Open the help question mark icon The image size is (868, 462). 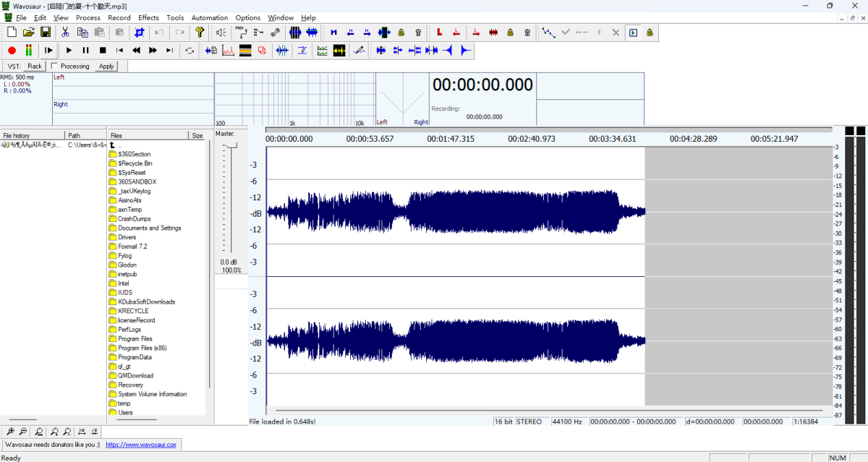(200, 33)
